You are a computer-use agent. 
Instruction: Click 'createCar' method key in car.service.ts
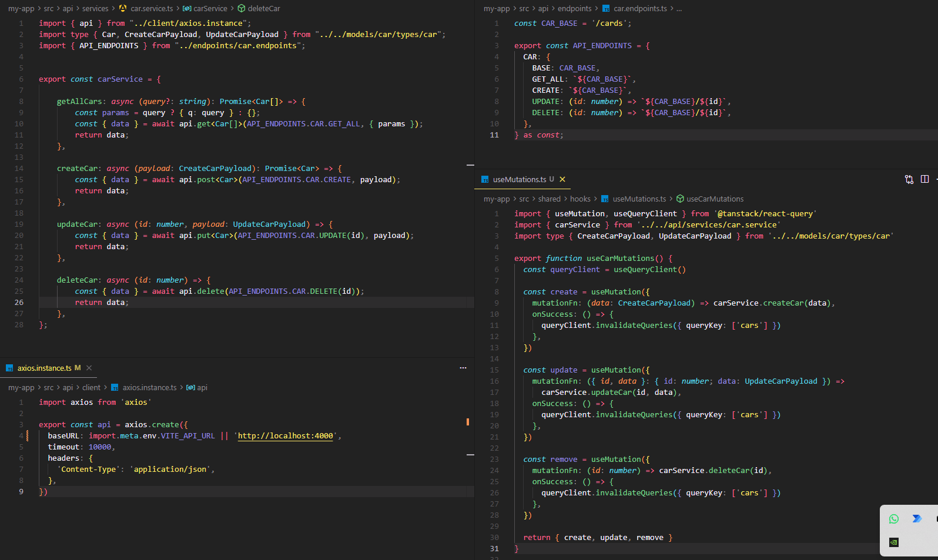click(78, 168)
